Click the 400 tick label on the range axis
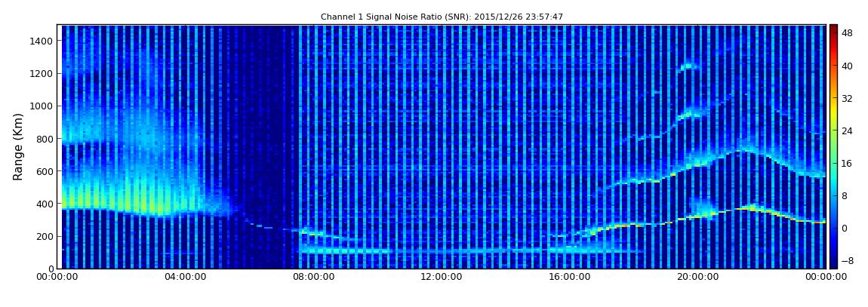 click(45, 204)
